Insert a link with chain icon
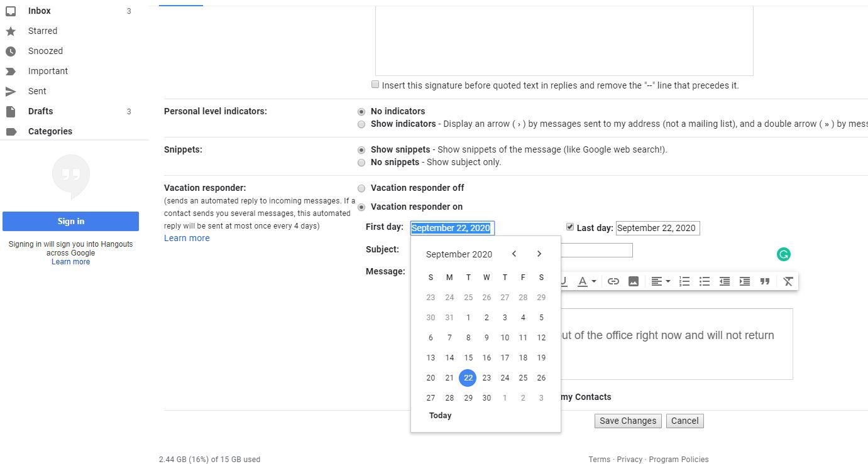 coord(613,281)
